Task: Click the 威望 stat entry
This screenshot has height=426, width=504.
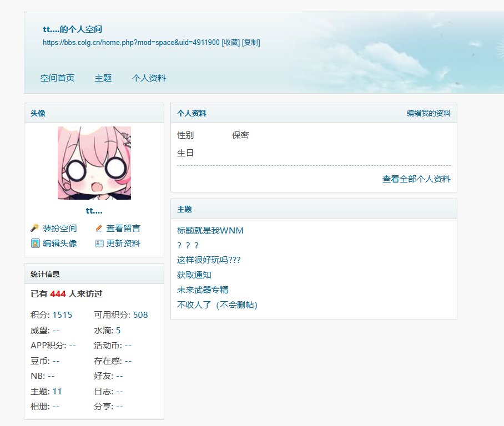Action: (x=45, y=330)
